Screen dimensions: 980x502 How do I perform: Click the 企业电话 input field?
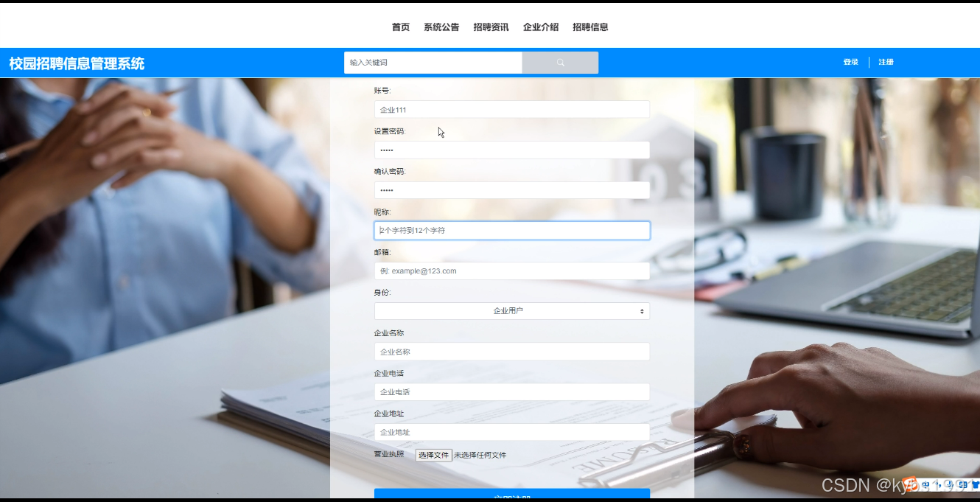click(x=512, y=392)
